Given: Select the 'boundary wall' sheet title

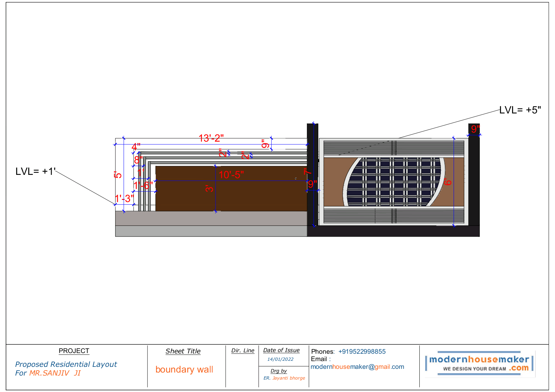Looking at the screenshot, I should pyautogui.click(x=184, y=370).
